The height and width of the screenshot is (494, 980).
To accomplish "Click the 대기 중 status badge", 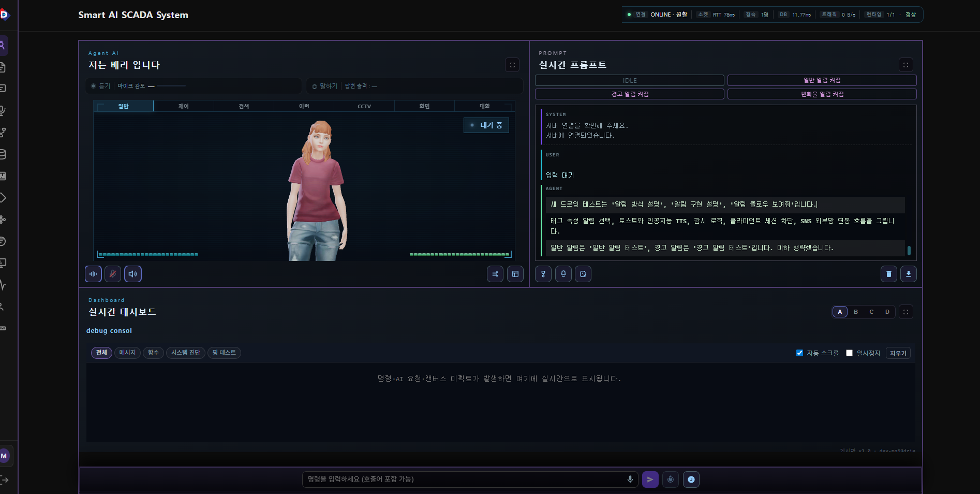I will pyautogui.click(x=486, y=125).
